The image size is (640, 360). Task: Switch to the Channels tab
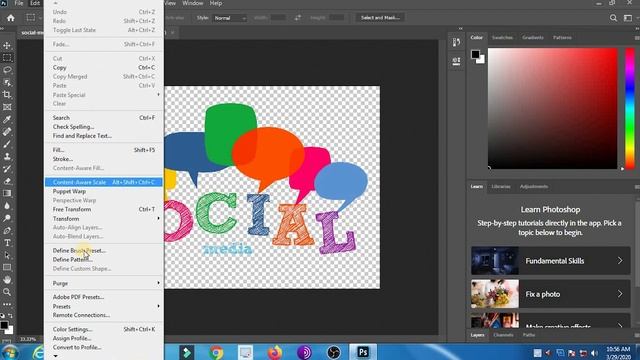point(503,335)
